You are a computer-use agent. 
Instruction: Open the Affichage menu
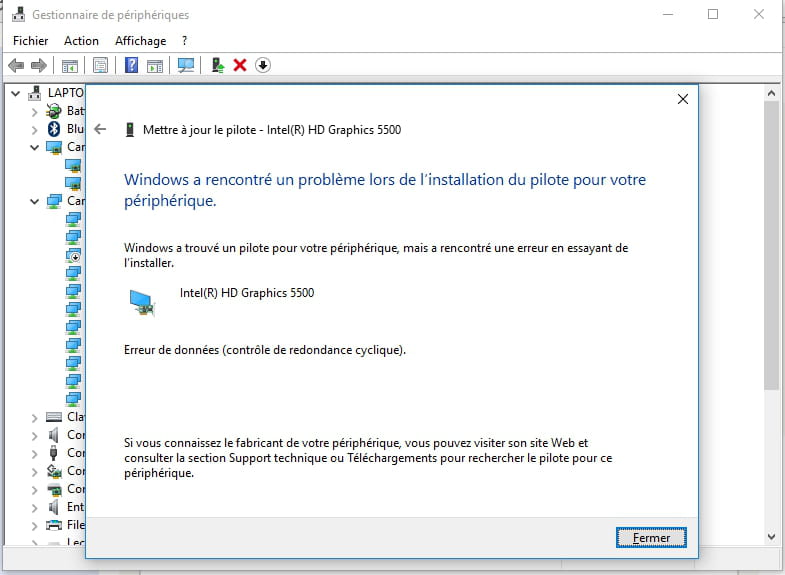(140, 41)
